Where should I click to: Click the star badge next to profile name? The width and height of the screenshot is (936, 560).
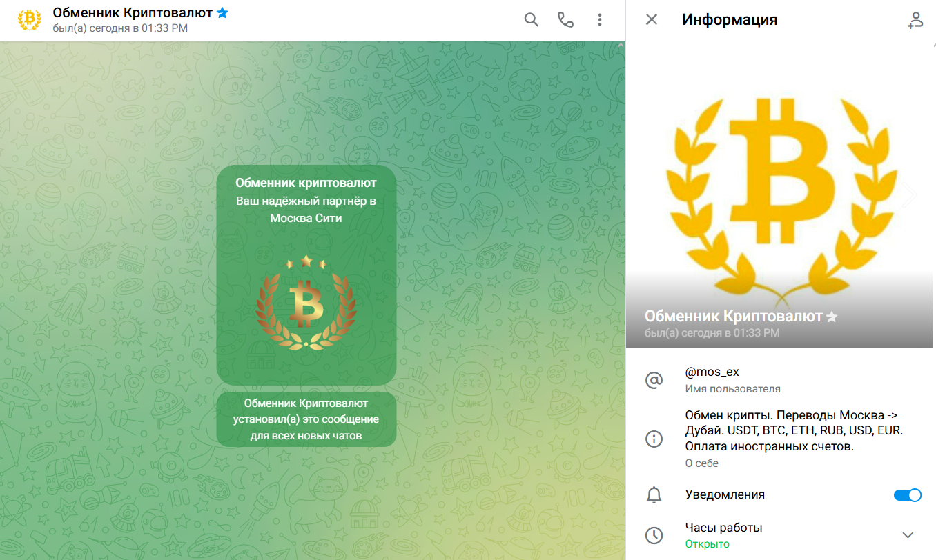832,317
